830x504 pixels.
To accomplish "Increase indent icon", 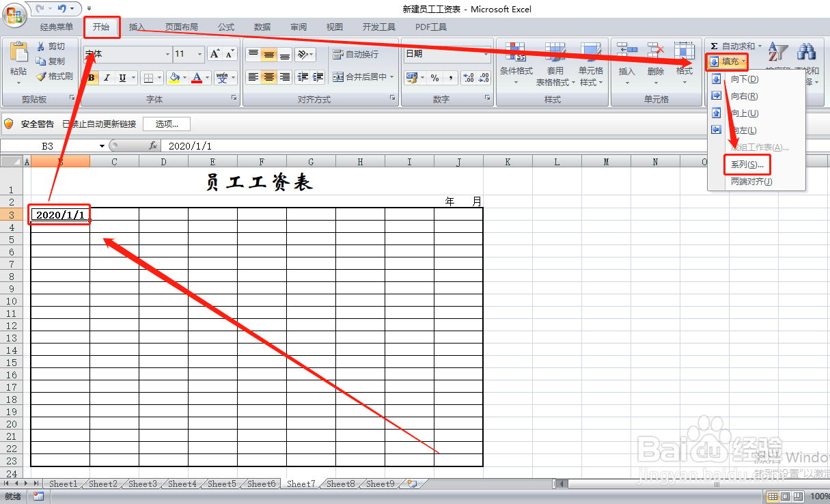I will coord(318,77).
